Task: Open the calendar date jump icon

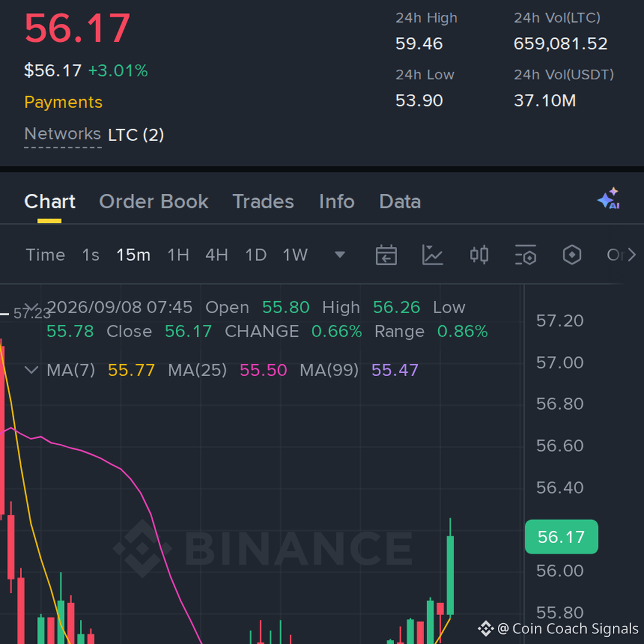Action: pos(386,255)
